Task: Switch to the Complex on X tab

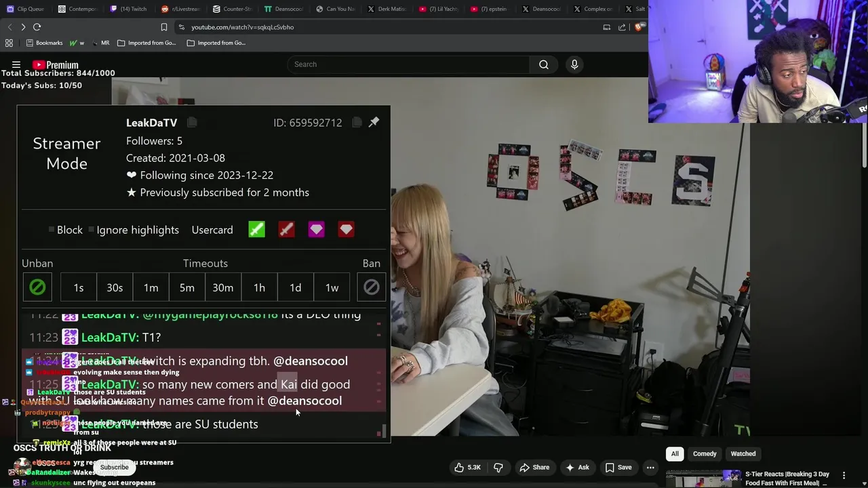Action: tap(593, 9)
